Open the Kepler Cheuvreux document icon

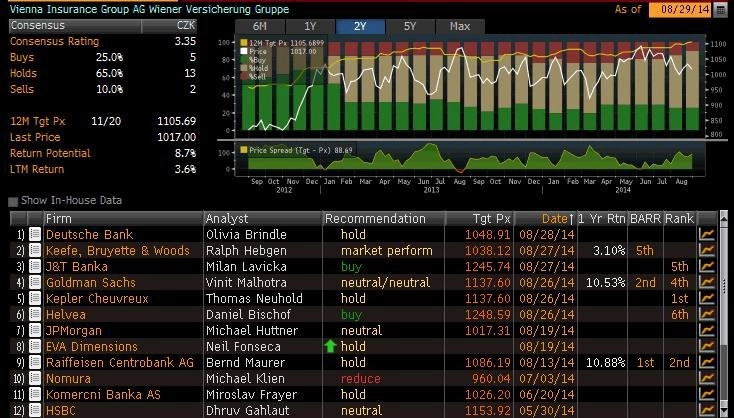tap(35, 298)
